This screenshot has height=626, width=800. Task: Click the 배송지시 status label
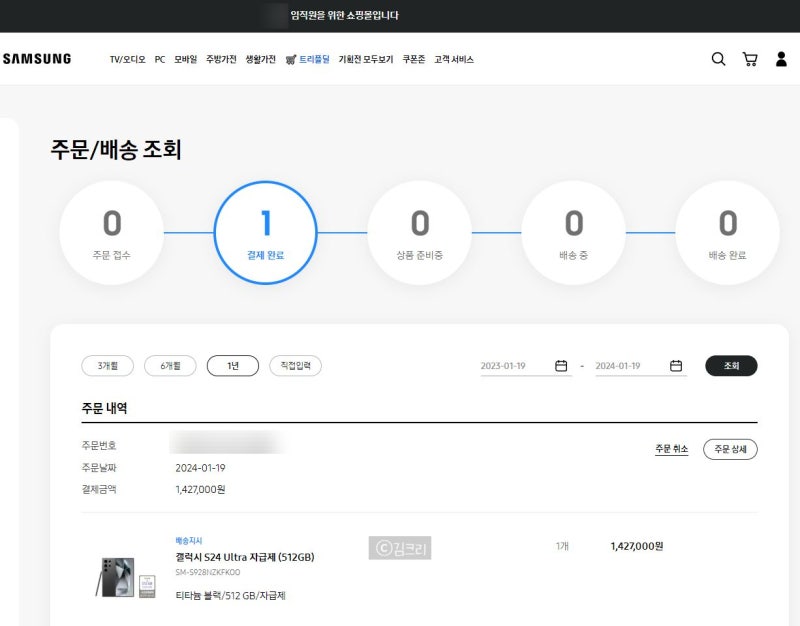pyautogui.click(x=189, y=540)
